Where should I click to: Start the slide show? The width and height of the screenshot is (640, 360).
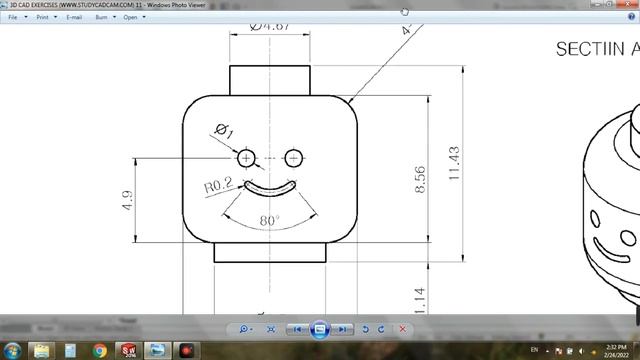[x=320, y=329]
